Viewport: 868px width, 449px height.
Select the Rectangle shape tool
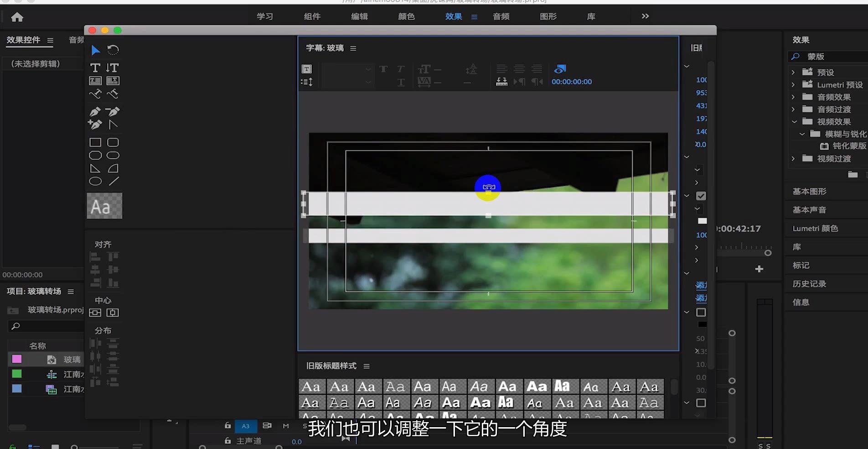(95, 142)
